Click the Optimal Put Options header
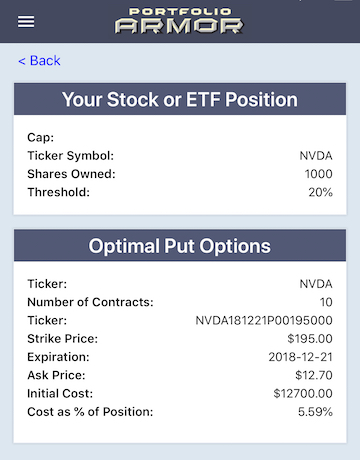Screen dimensions: 360x460 pos(180,246)
